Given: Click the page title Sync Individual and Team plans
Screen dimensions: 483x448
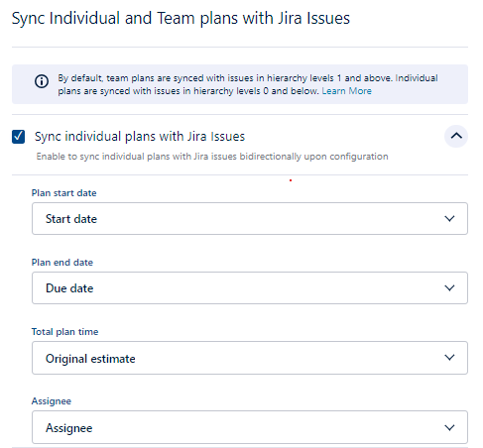Looking at the screenshot, I should (x=181, y=18).
